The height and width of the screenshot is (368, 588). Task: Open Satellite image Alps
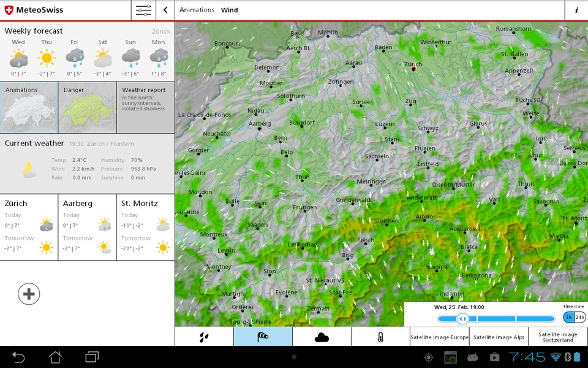[x=499, y=337]
